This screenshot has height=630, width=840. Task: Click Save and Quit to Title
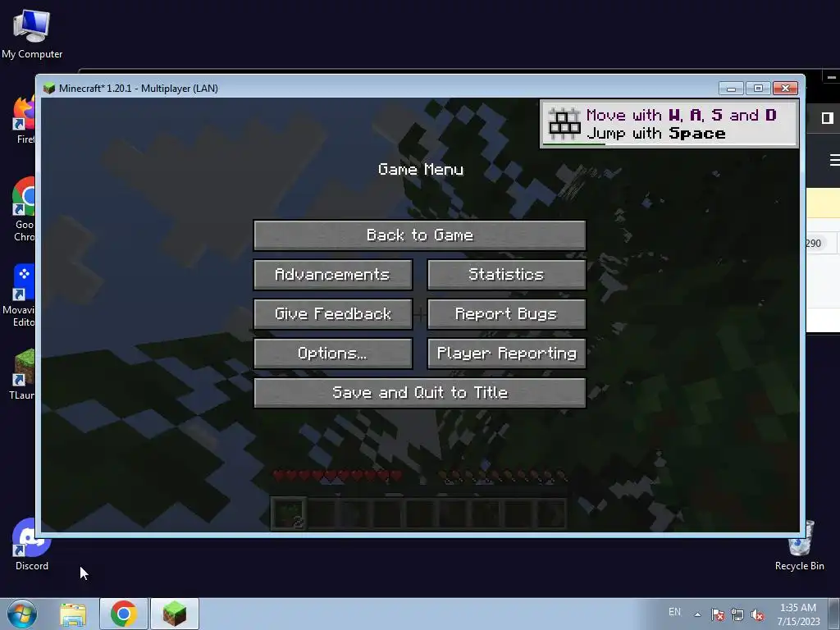click(x=419, y=393)
